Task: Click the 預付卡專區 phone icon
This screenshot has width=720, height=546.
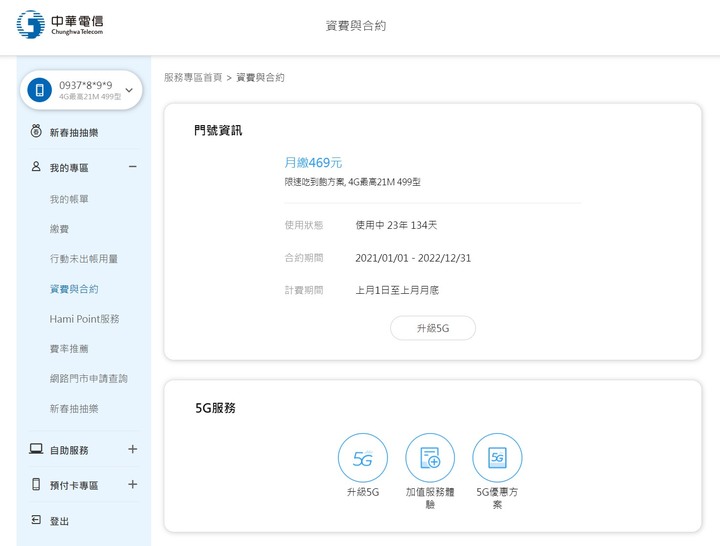Action: [36, 484]
